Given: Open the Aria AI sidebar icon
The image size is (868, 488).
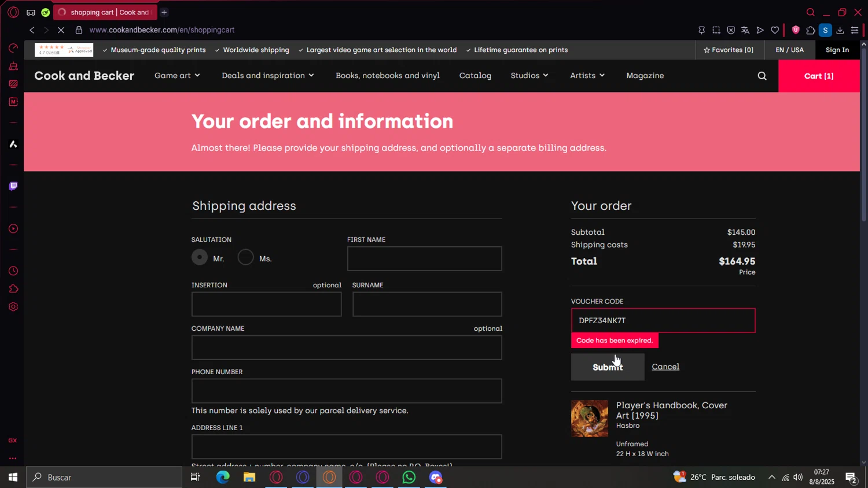Looking at the screenshot, I should [13, 144].
